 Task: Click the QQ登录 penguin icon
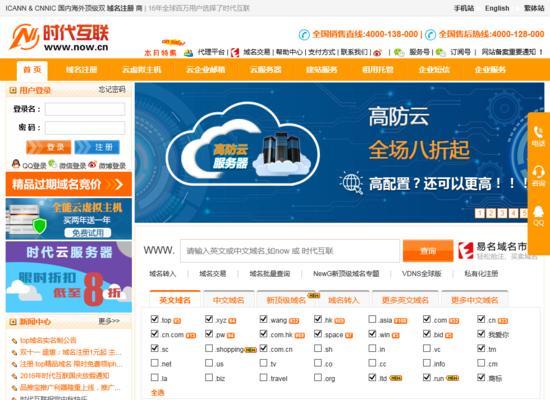16,164
